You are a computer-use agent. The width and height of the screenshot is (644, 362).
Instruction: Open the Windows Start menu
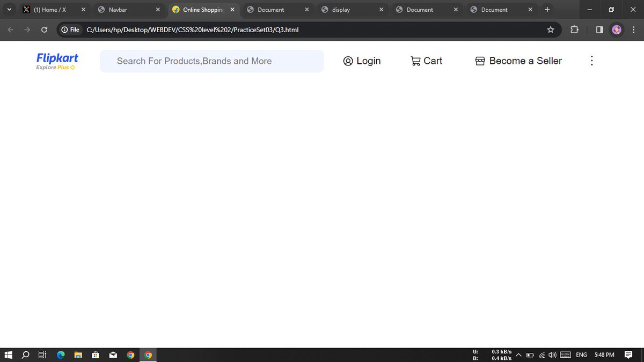pyautogui.click(x=9, y=355)
